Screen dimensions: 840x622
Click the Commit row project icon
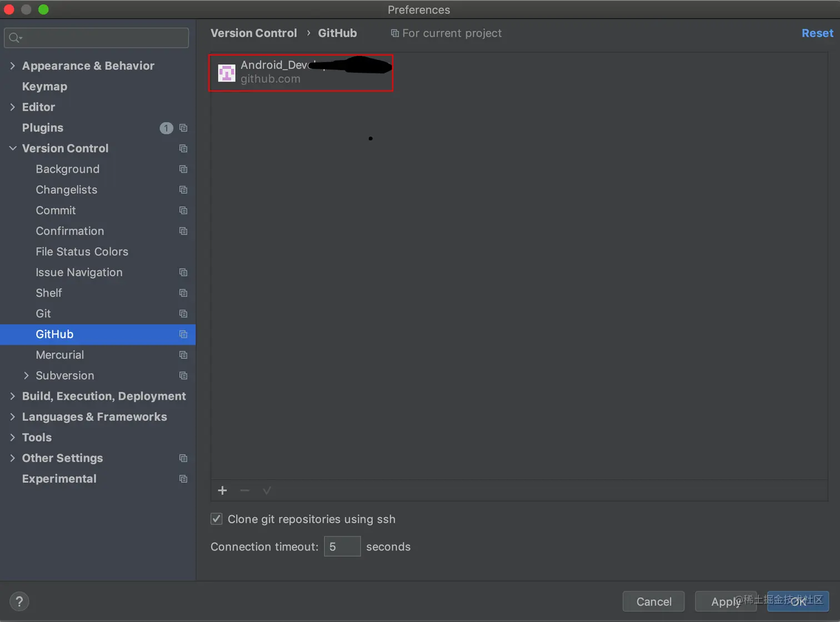(x=183, y=210)
